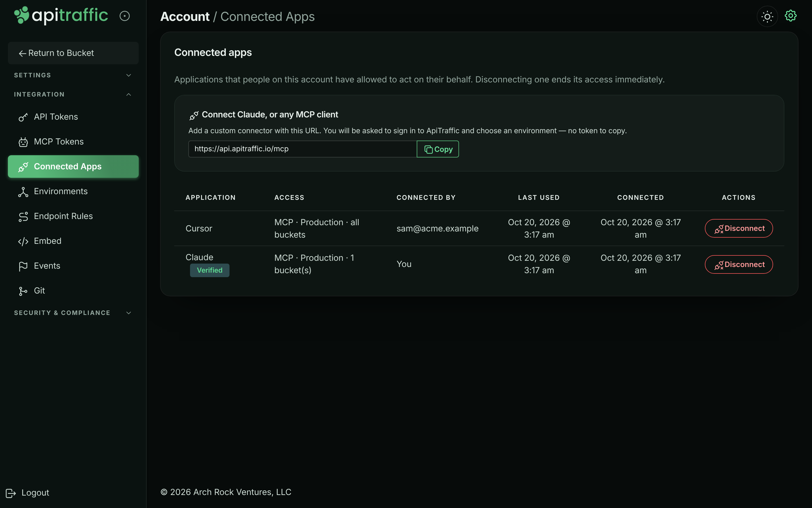Screen dimensions: 812x508
Task: Return to Bucket button
Action: tap(73, 53)
